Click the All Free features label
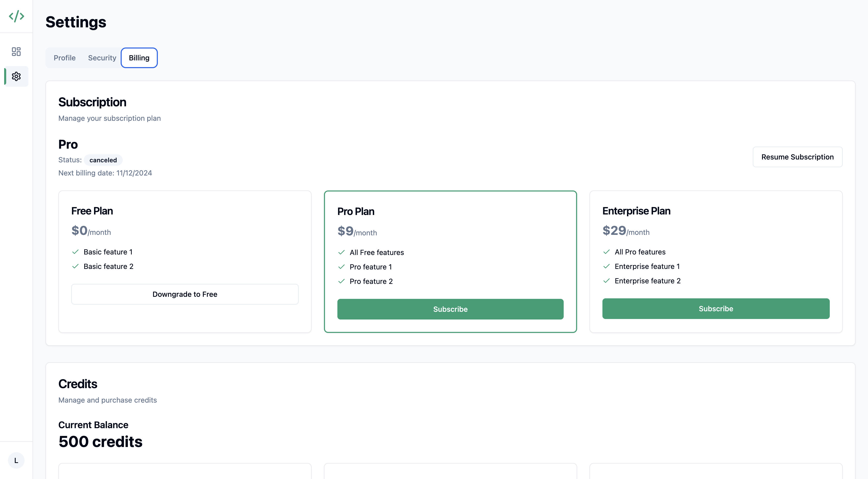 point(377,252)
